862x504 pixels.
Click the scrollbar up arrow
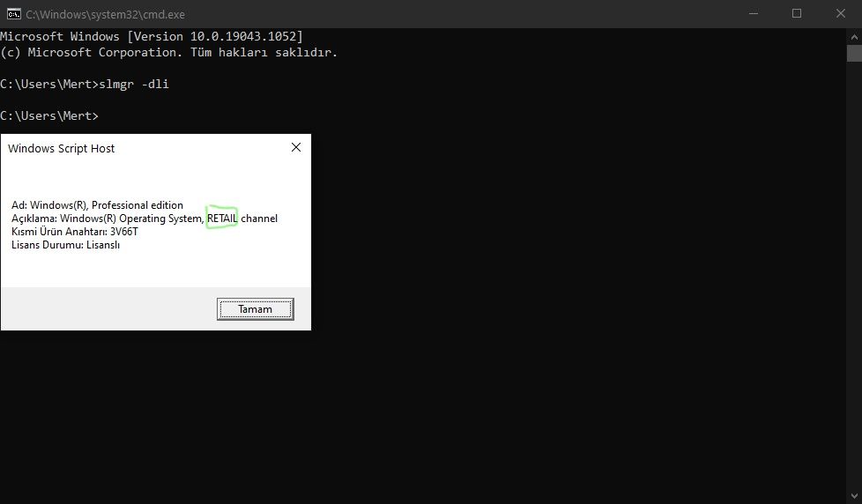pyautogui.click(x=854, y=37)
